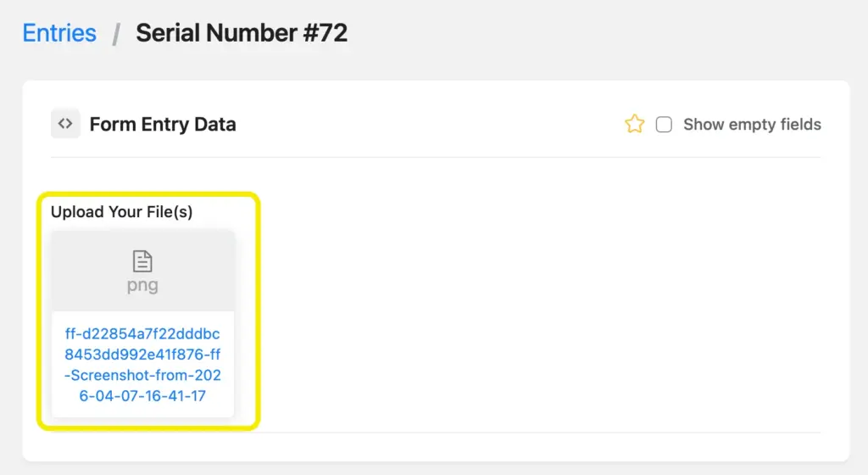Click the png document file icon

click(142, 261)
